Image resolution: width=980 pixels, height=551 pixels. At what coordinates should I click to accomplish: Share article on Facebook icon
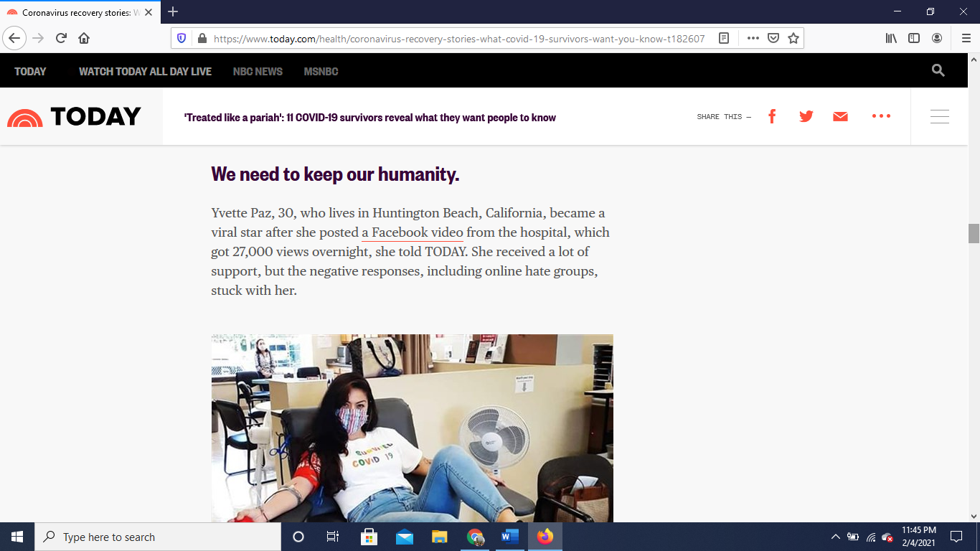(x=772, y=116)
